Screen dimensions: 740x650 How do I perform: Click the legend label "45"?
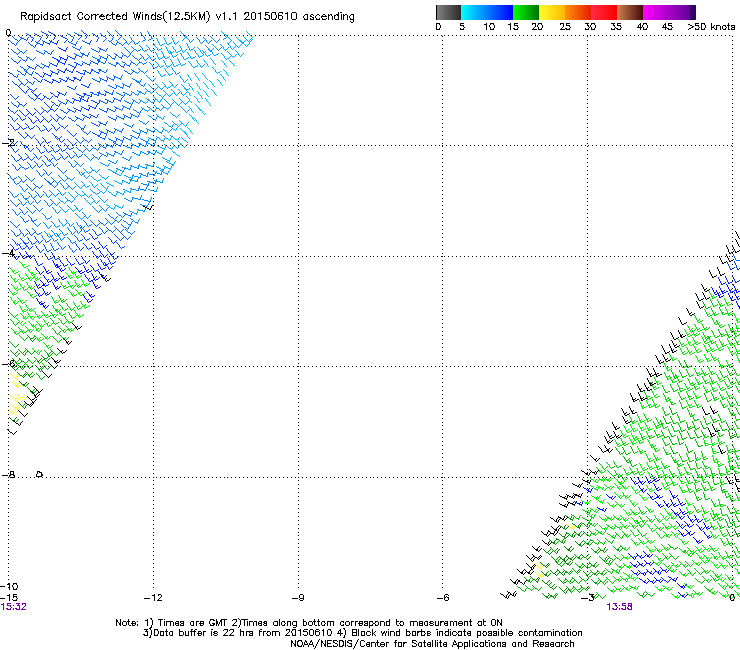coord(667,27)
